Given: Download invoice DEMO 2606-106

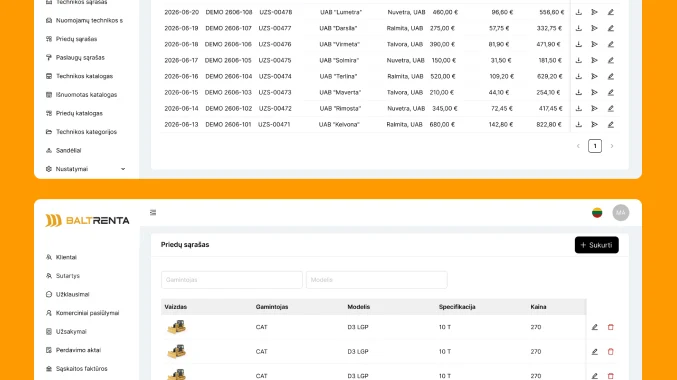Looking at the screenshot, I should click(579, 44).
